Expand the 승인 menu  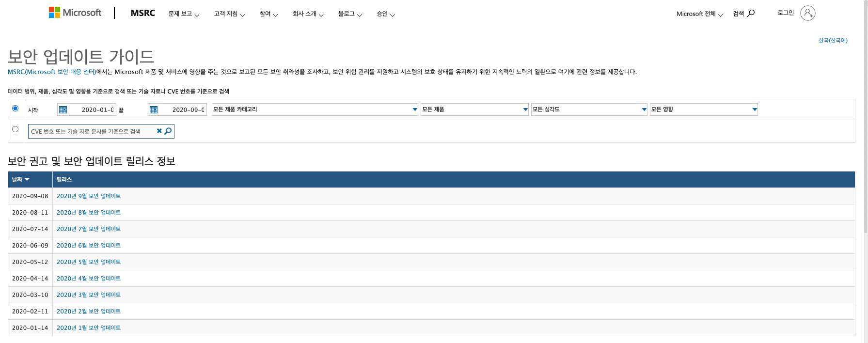386,14
